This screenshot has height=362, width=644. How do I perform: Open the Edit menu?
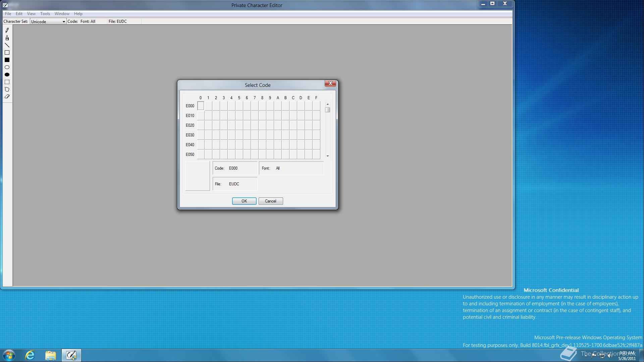pyautogui.click(x=19, y=14)
